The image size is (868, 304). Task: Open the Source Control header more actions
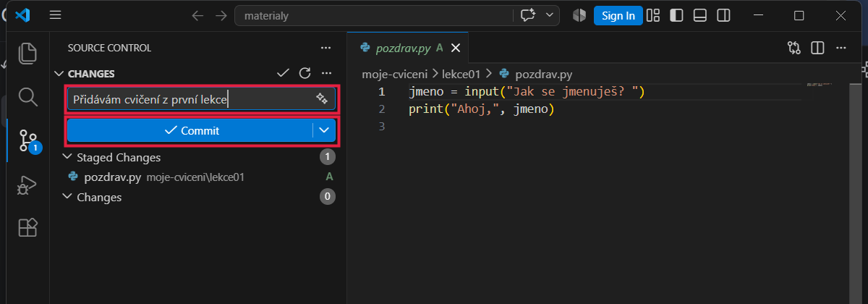pos(325,48)
